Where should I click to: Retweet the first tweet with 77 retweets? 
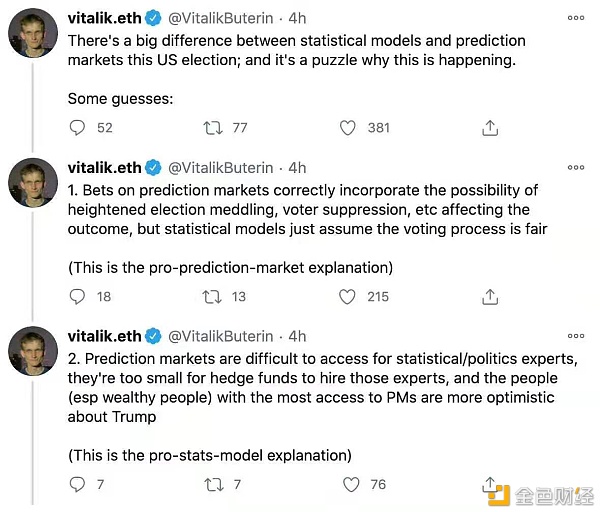(x=212, y=127)
